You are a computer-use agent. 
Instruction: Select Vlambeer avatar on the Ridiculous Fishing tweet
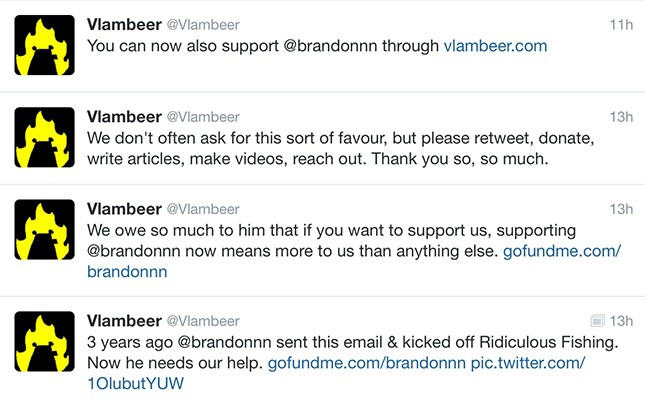[x=45, y=342]
